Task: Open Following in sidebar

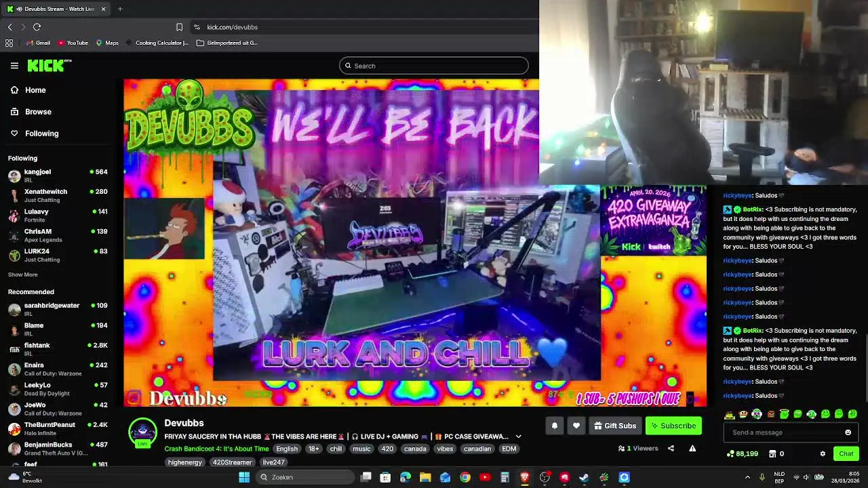Action: [x=35, y=134]
